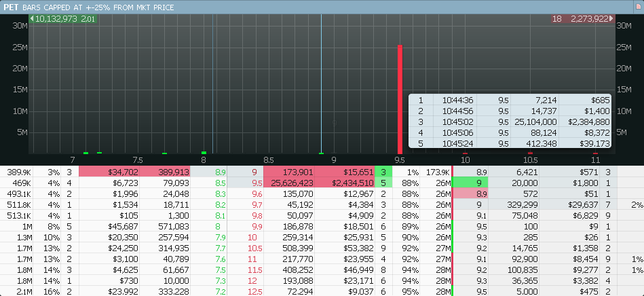Select the highlighted $34,702 bid value cell

(x=109, y=172)
